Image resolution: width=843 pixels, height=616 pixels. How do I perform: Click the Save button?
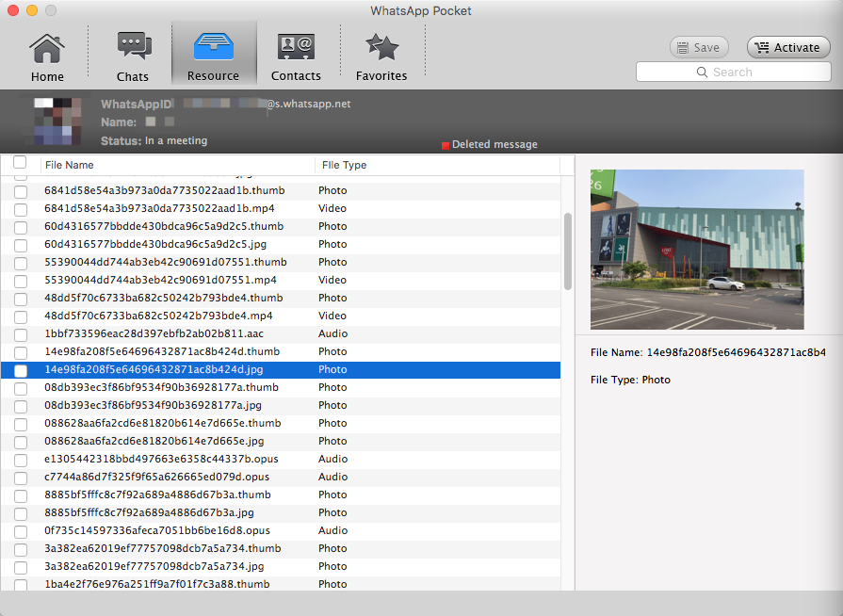pos(699,48)
